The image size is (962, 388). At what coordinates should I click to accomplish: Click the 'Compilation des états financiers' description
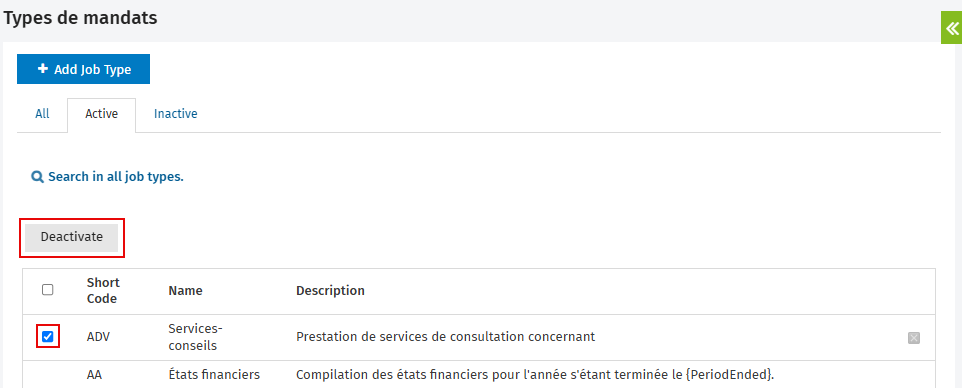[x=535, y=374]
